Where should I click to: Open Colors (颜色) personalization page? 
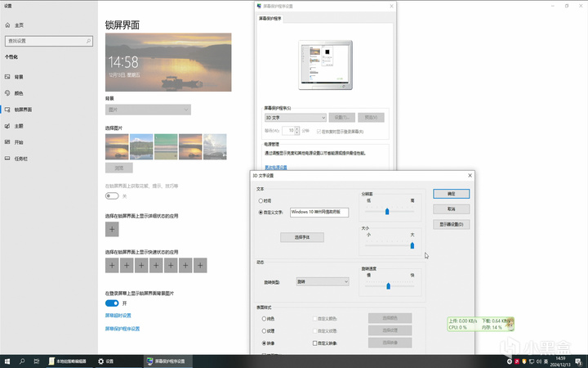pos(15,93)
